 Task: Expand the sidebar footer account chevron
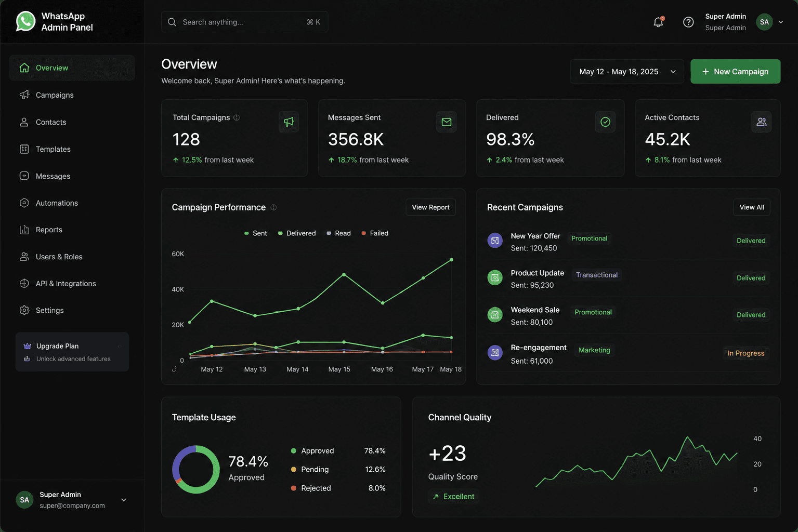point(124,500)
